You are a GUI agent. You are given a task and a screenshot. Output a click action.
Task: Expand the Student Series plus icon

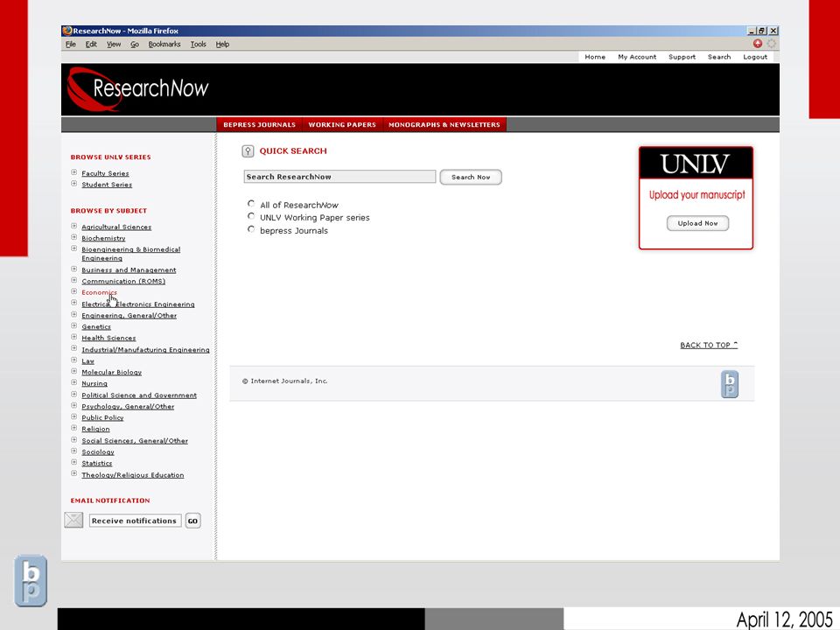[73, 184]
